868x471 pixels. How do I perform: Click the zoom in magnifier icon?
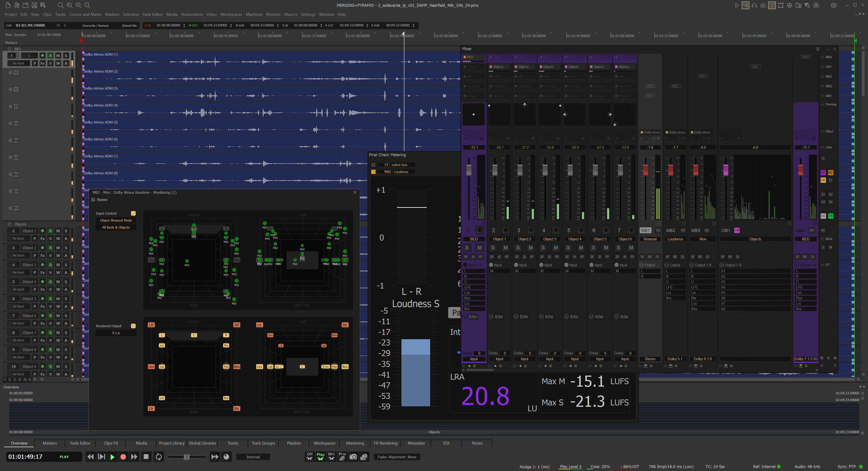78,5
